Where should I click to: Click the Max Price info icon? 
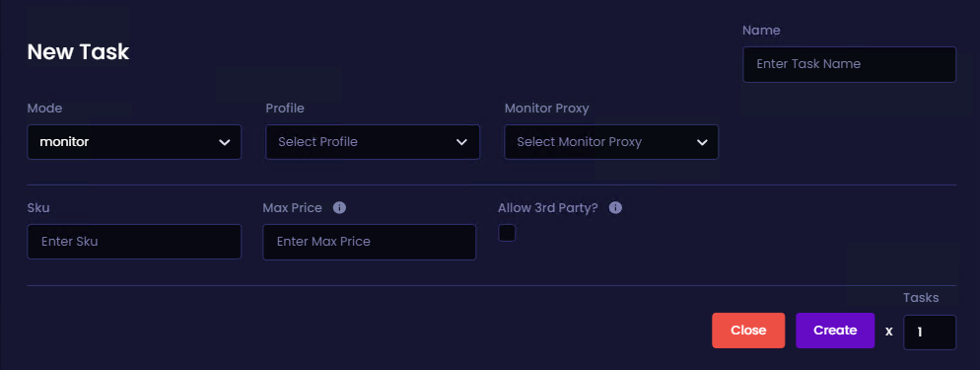pos(339,207)
